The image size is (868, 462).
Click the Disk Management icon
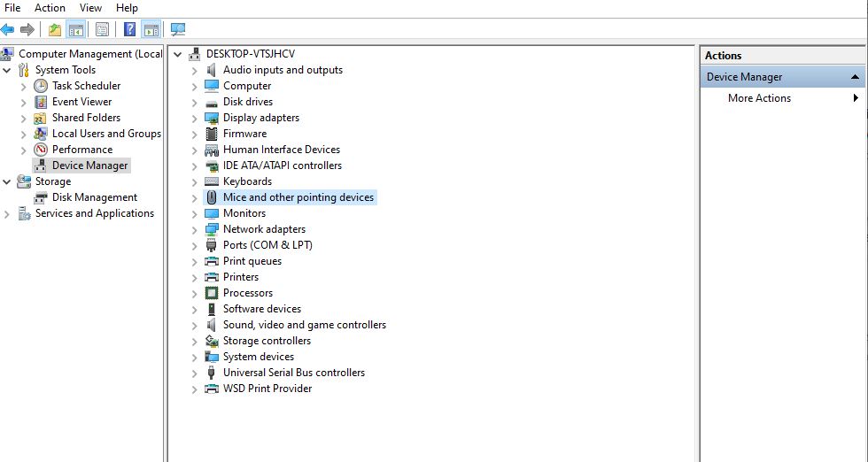pyautogui.click(x=41, y=197)
